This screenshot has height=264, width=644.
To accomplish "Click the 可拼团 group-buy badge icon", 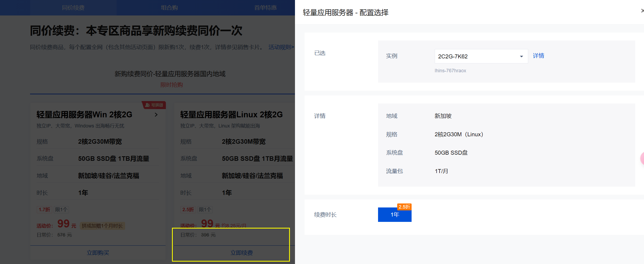I will (x=154, y=105).
